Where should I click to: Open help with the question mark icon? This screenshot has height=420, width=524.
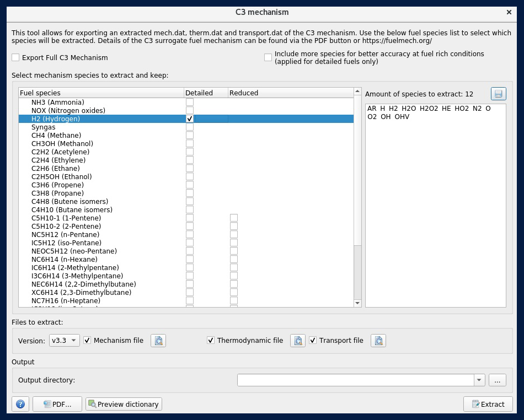20,405
